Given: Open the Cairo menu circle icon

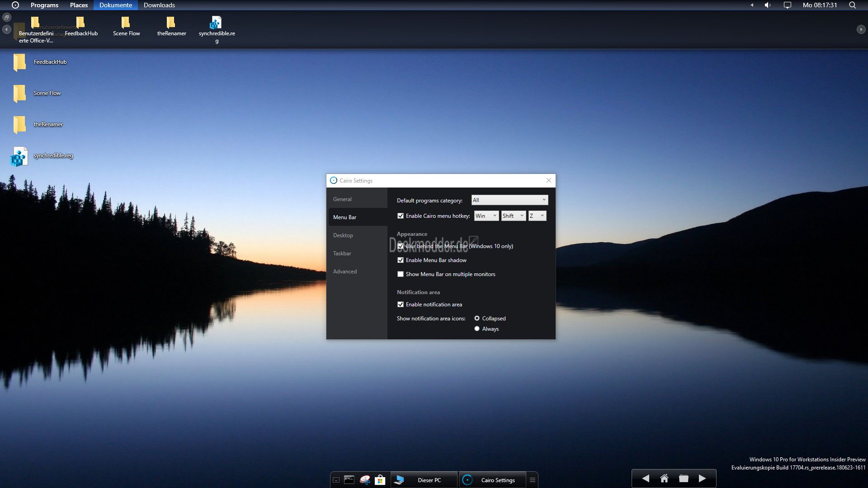Looking at the screenshot, I should pyautogui.click(x=15, y=5).
